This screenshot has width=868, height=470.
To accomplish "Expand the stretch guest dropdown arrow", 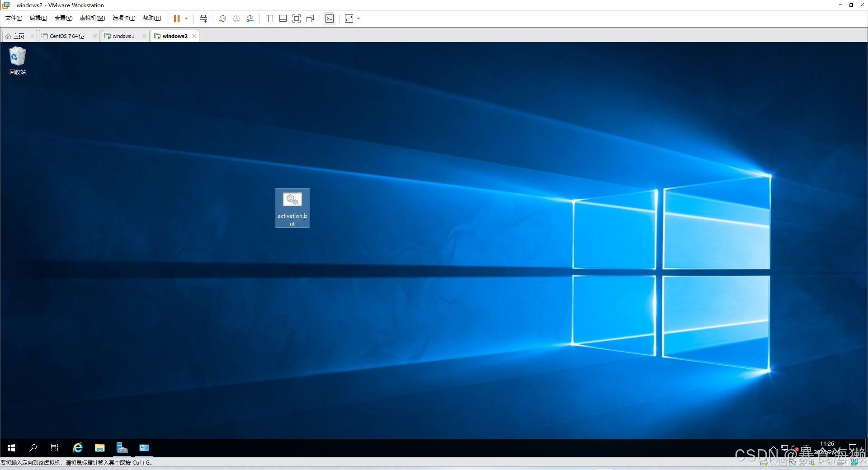I will click(359, 19).
